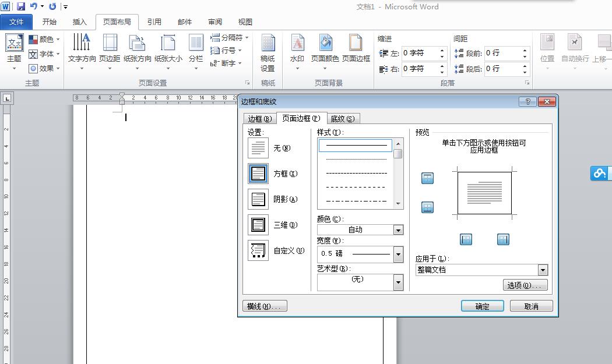Toggle the right border in preview

503,239
